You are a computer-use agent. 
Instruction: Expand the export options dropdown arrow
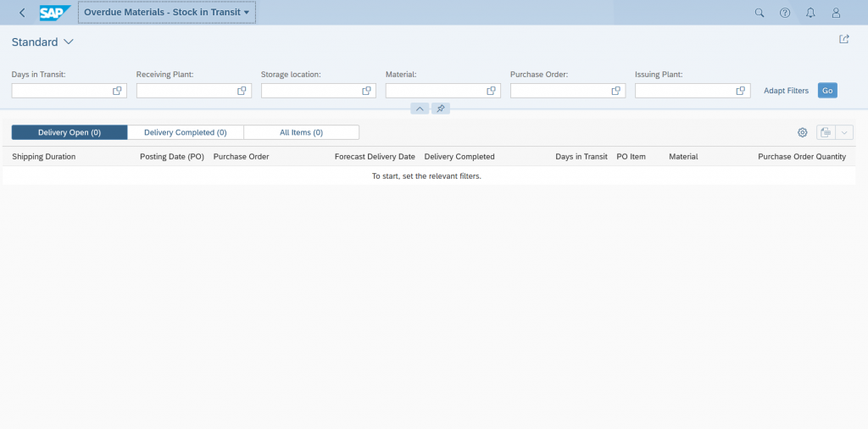click(x=843, y=132)
